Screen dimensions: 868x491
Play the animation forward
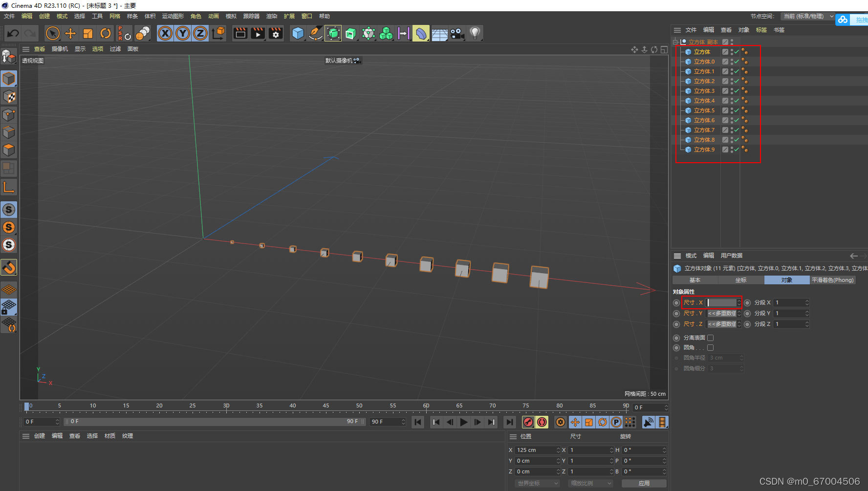pos(464,422)
